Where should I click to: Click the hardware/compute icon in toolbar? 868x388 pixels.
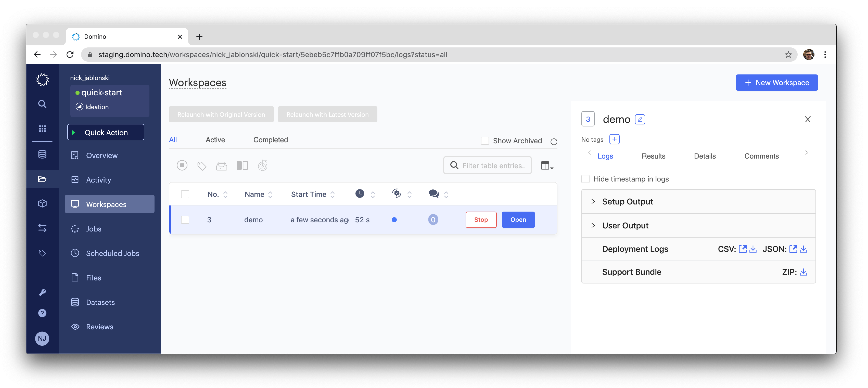click(242, 165)
